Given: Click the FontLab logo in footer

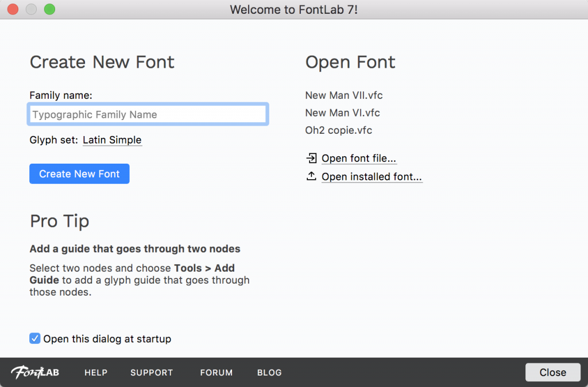Looking at the screenshot, I should 35,372.
